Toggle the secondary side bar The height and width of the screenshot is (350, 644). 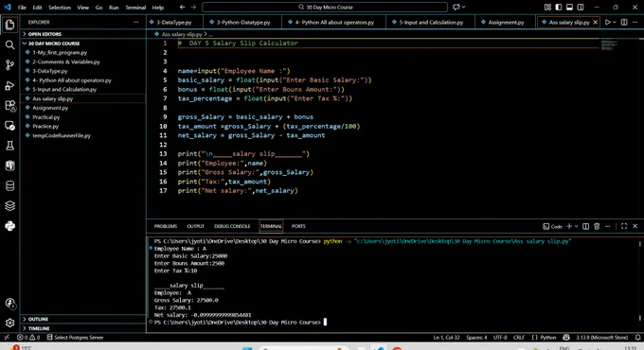click(x=581, y=7)
